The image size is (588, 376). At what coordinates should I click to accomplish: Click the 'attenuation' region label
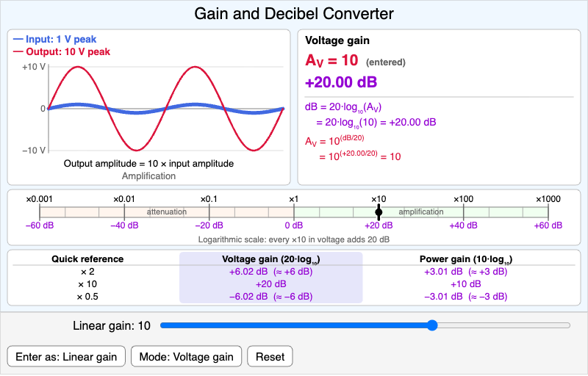pyautogui.click(x=167, y=212)
